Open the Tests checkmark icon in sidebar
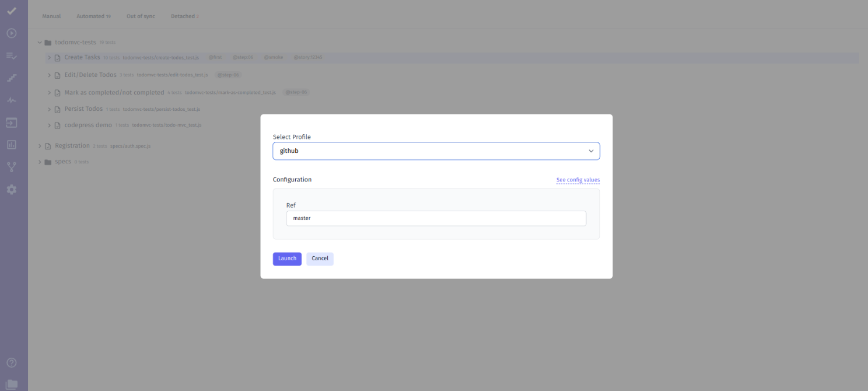Viewport: 868px width, 391px height. [x=11, y=11]
